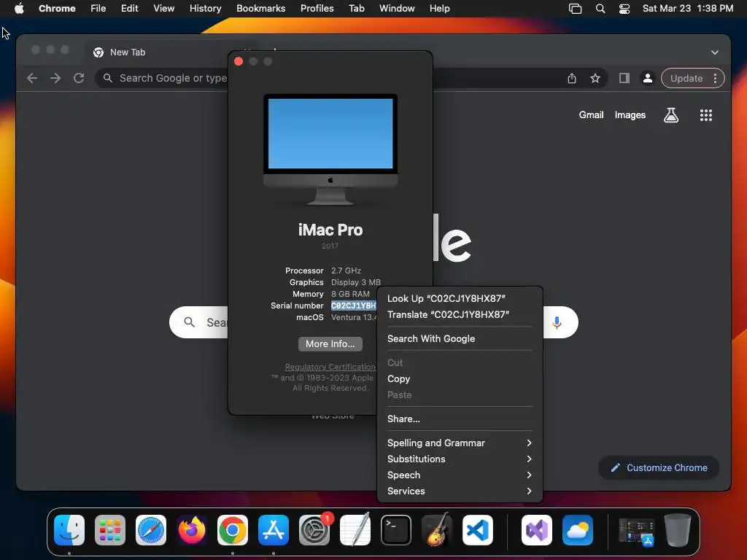Bookmark this tab with the star icon

[595, 78]
